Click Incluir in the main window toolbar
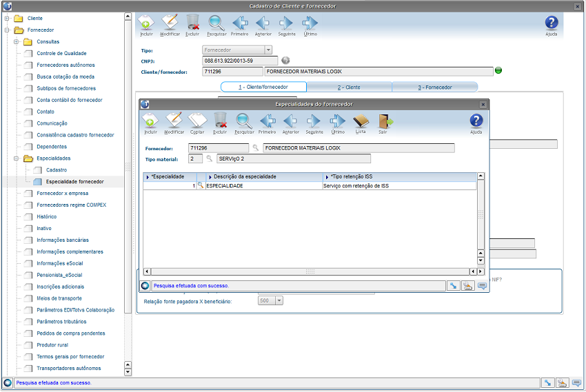586x392 pixels. point(146,25)
